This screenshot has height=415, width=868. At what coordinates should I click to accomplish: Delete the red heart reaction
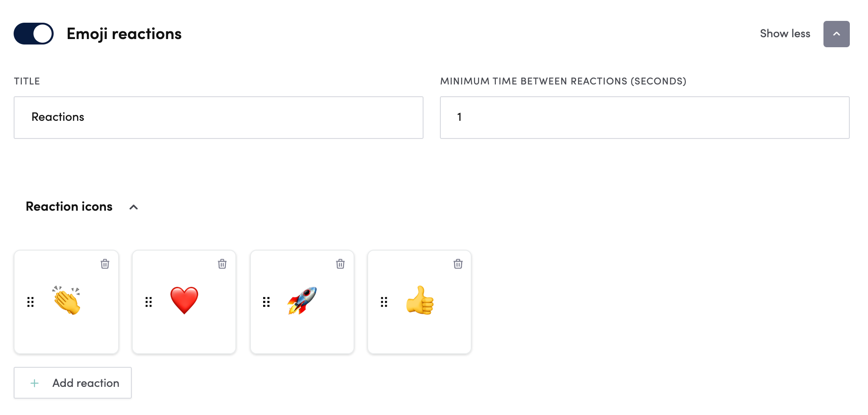point(222,264)
